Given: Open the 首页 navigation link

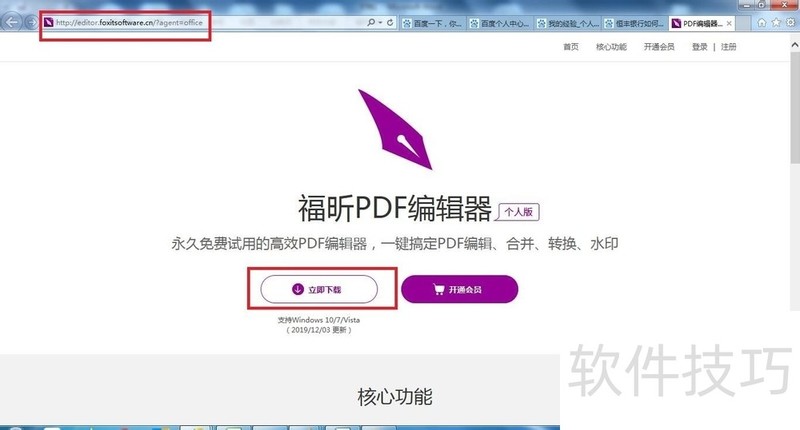Looking at the screenshot, I should click(571, 47).
